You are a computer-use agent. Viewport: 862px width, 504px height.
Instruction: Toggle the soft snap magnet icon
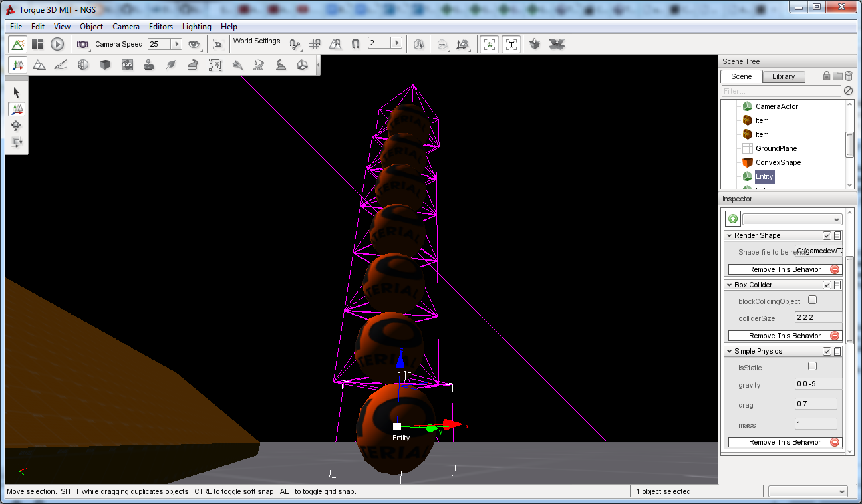click(x=355, y=44)
